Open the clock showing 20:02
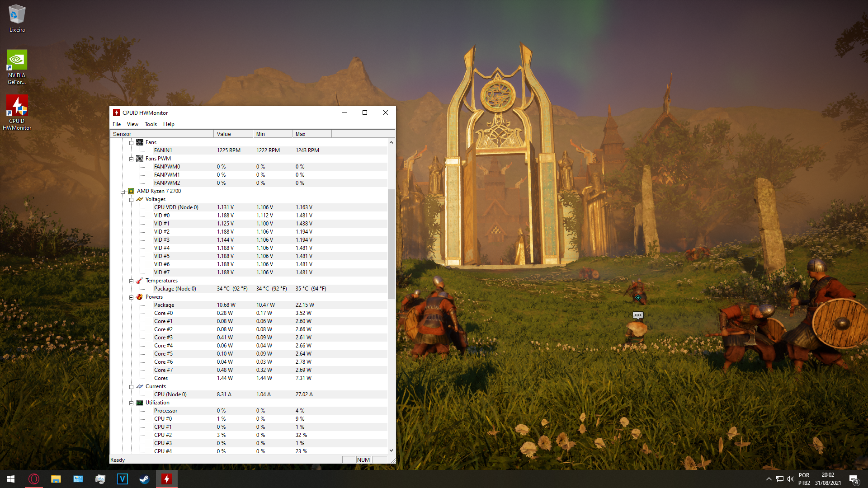868x488 pixels. click(828, 479)
